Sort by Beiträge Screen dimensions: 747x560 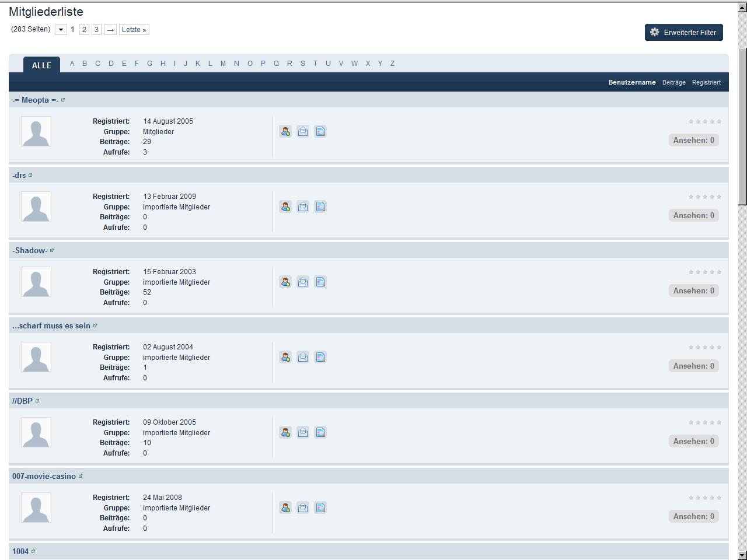point(674,82)
